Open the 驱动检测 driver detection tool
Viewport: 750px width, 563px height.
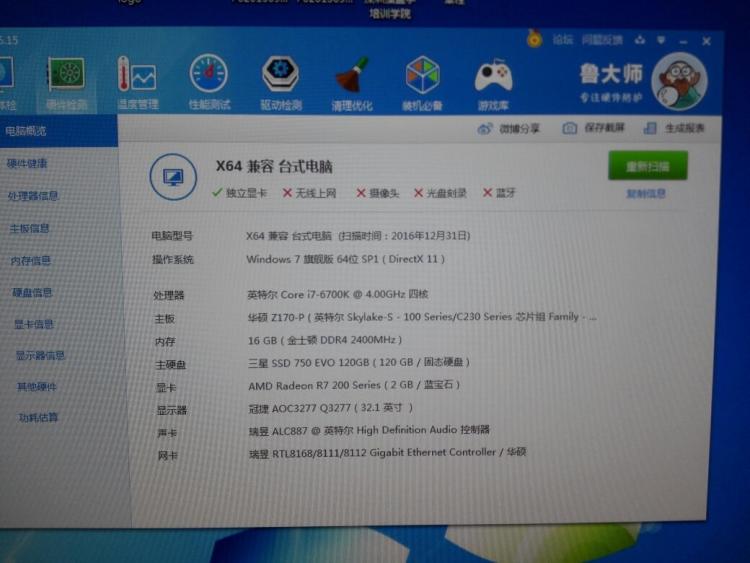tap(281, 84)
